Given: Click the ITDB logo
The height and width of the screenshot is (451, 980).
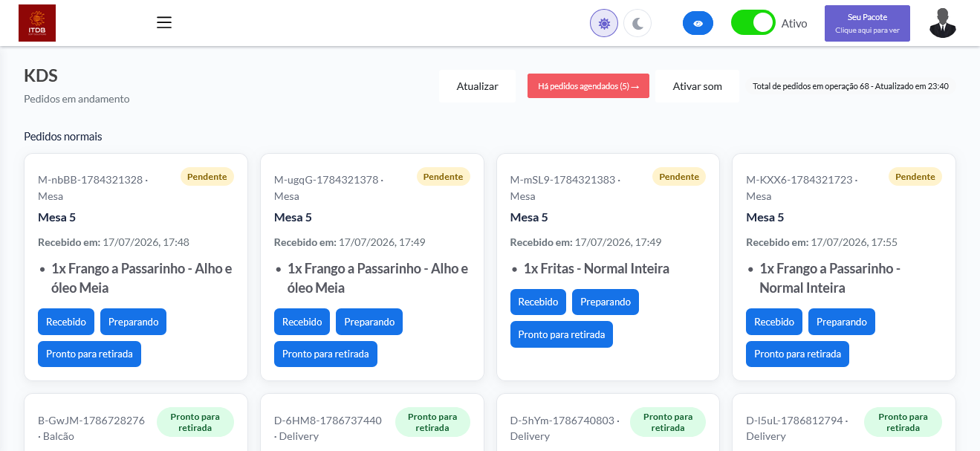Looking at the screenshot, I should coord(37,23).
